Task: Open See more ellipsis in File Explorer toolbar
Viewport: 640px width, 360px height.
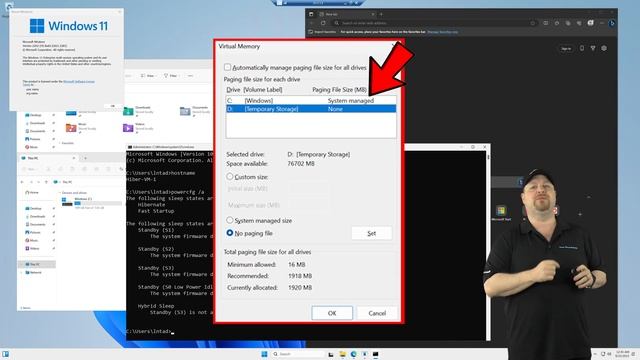Action: [x=190, y=76]
